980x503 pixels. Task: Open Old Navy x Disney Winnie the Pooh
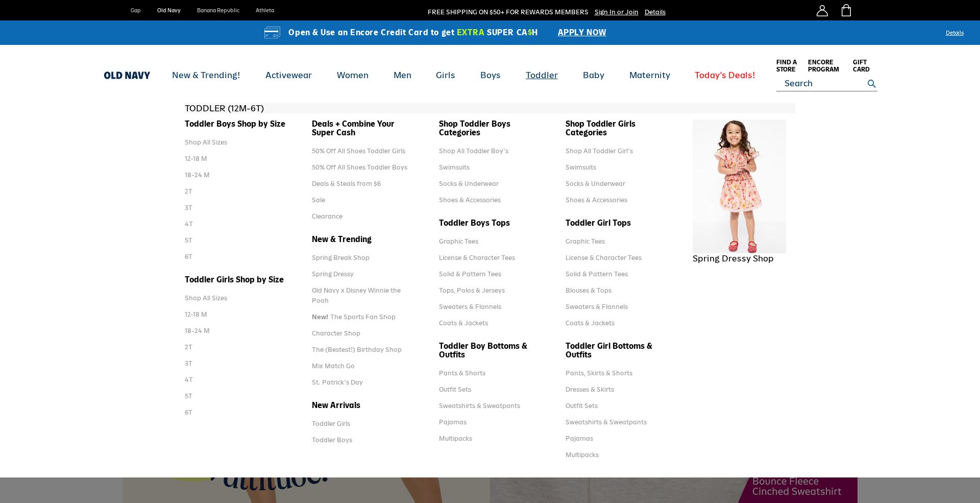coord(356,295)
